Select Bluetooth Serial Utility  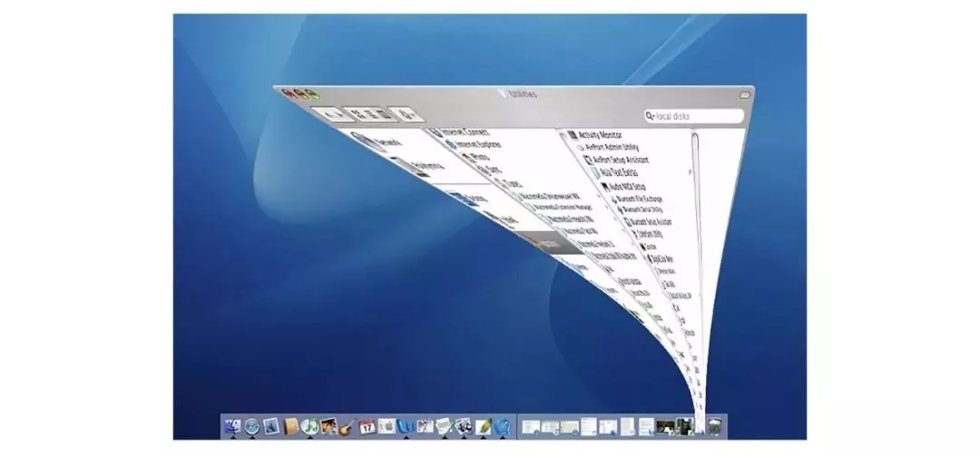click(641, 209)
